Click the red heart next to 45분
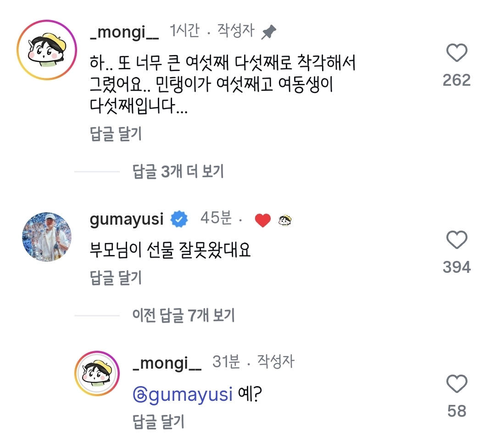 (x=263, y=220)
